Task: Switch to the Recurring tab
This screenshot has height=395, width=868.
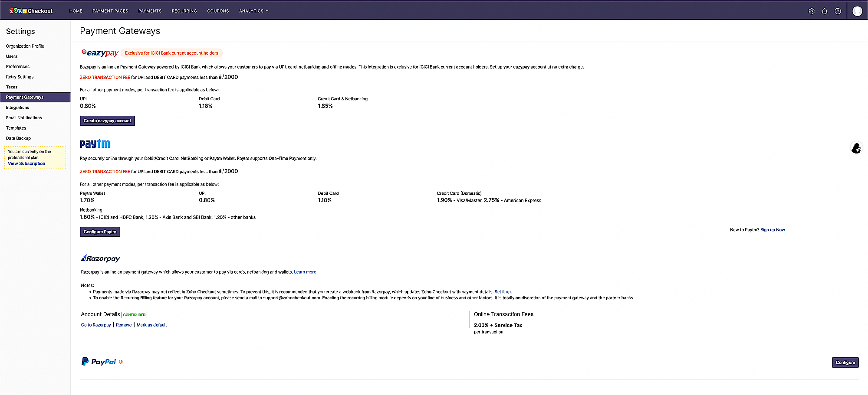Action: [184, 11]
